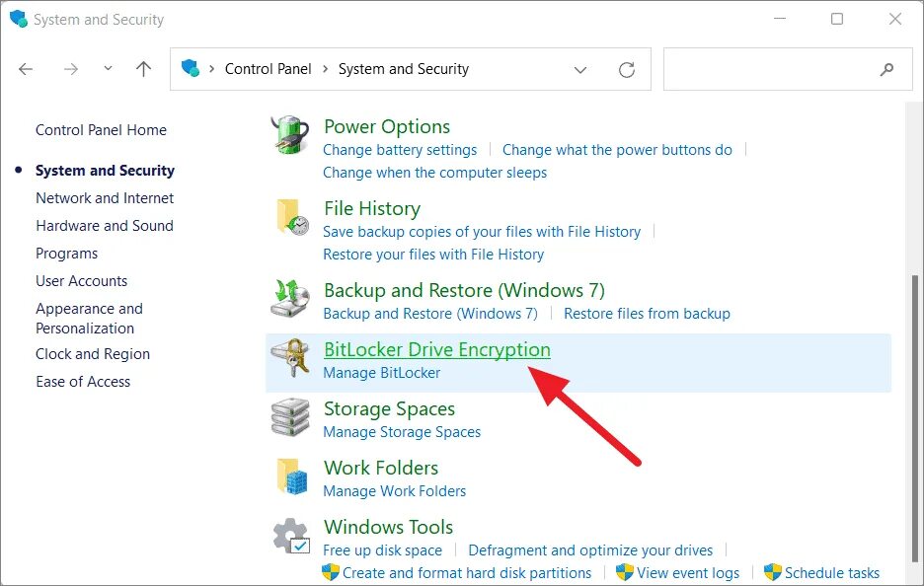Click Defragment and optimize your drives

coord(590,550)
